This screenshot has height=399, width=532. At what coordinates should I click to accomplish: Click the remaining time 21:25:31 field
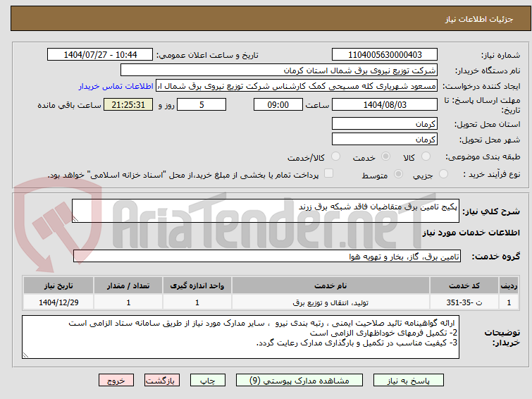point(128,104)
